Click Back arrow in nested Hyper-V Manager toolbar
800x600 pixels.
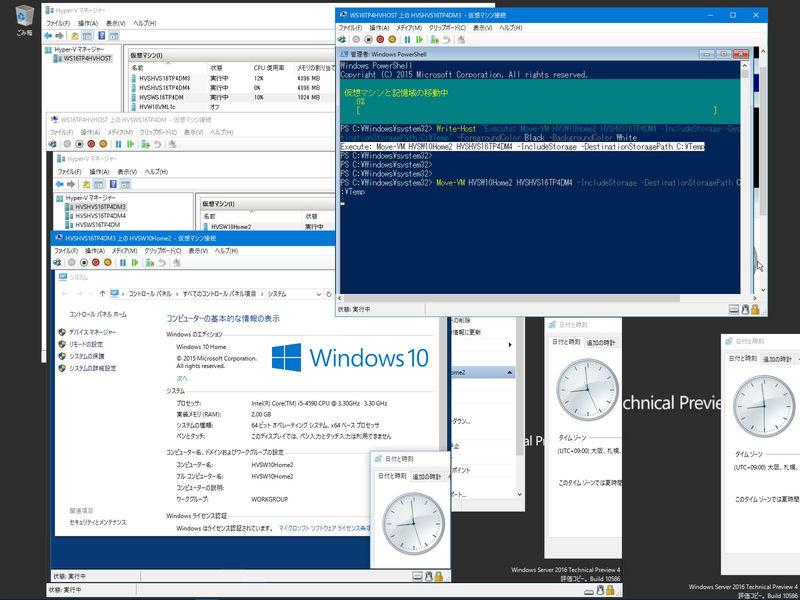[x=59, y=184]
